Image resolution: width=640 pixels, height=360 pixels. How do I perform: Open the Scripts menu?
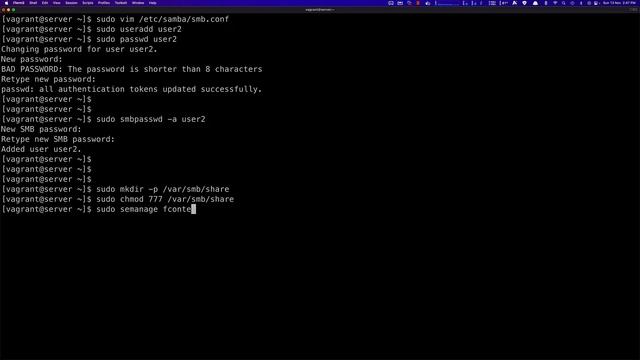coord(88,3)
